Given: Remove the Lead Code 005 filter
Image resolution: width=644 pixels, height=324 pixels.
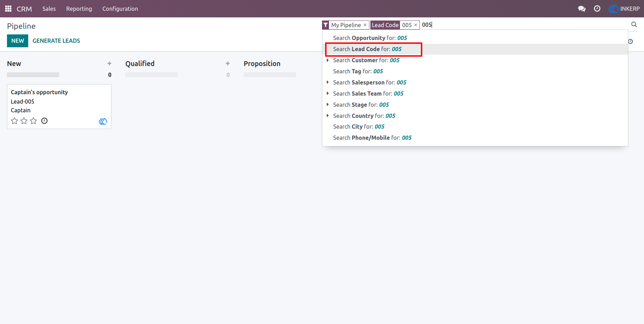Looking at the screenshot, I should pyautogui.click(x=416, y=25).
